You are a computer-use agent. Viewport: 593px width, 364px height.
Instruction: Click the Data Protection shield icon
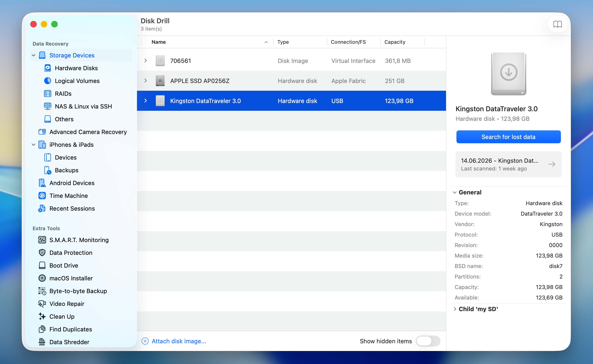[x=42, y=253]
